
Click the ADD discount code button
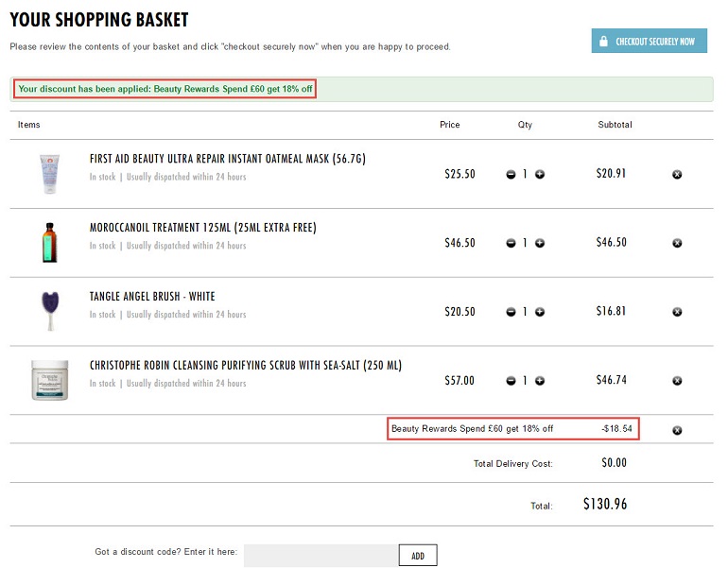(x=418, y=556)
